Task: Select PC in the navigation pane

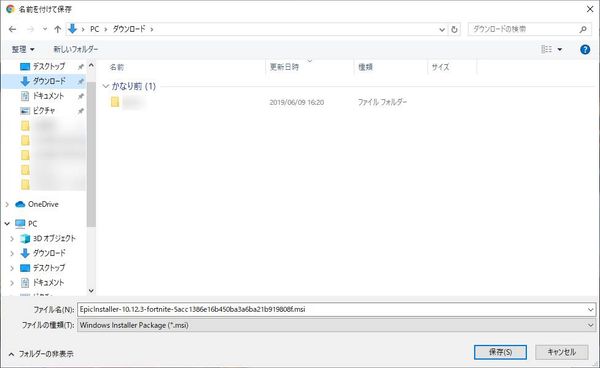Action: 33,223
